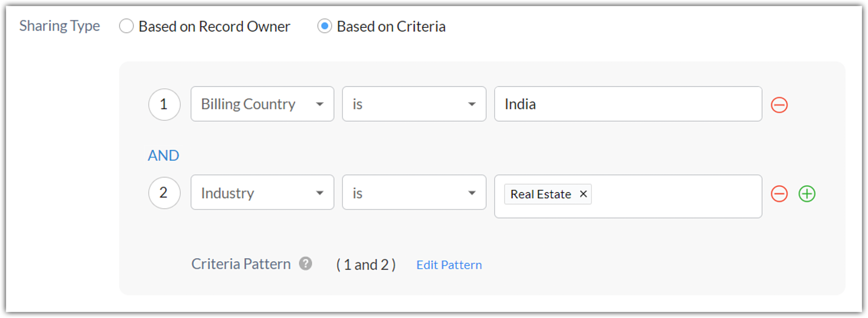Click the row number 1 badge

[164, 105]
